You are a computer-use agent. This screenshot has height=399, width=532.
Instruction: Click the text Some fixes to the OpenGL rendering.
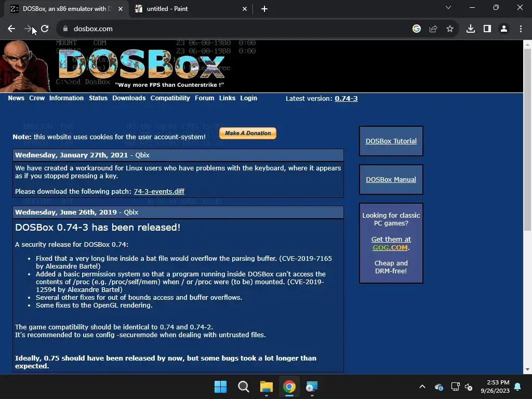[x=95, y=305]
